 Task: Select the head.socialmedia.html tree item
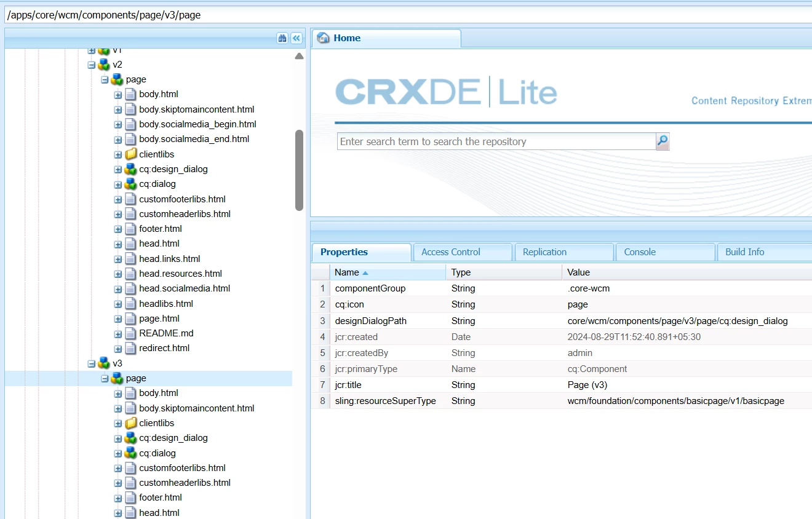(x=185, y=288)
